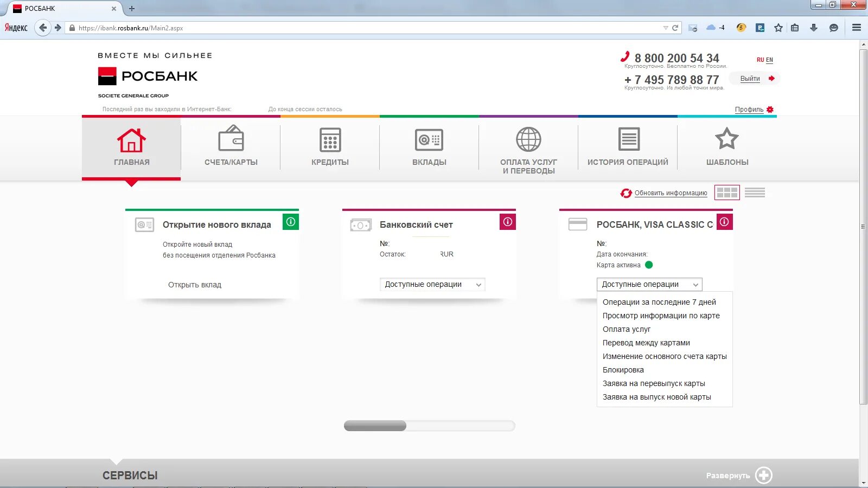This screenshot has height=488, width=868.
Task: Click the horizontal card carousel slider handle
Action: pyautogui.click(x=375, y=426)
